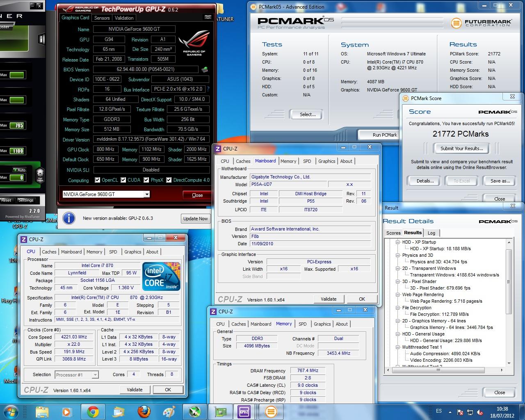
Task: Open the Log tab in Result Details
Action: (431, 233)
